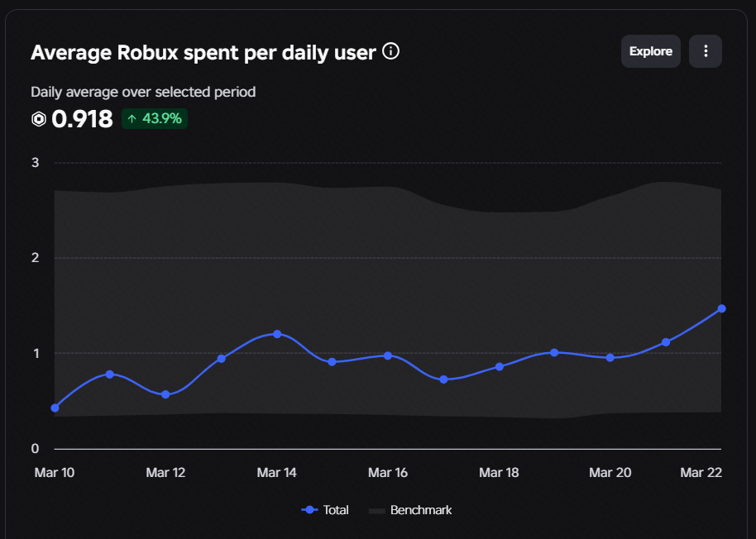This screenshot has height=539, width=756.
Task: Select the Mar 22 final data point
Action: click(x=721, y=308)
